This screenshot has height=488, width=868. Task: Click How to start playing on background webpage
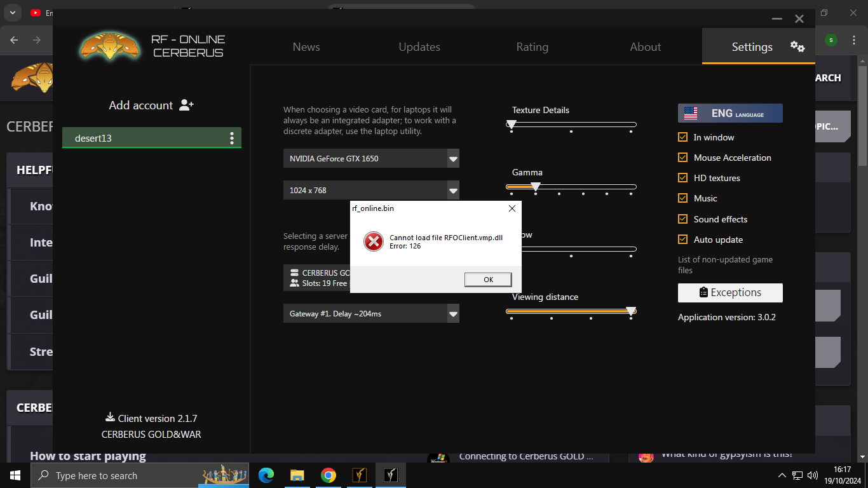coord(88,456)
